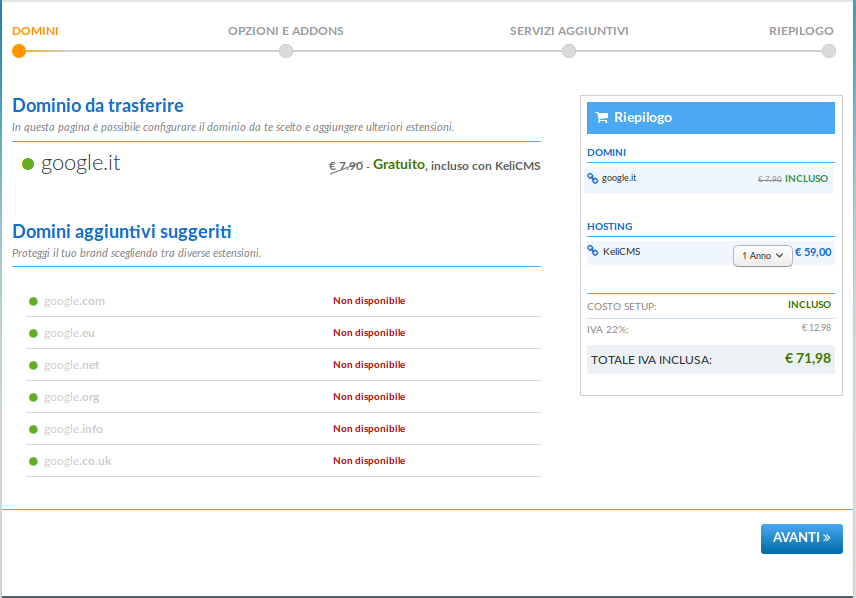The height and width of the screenshot is (598, 856).
Task: Click the € 71,98 total amount
Action: click(x=807, y=359)
